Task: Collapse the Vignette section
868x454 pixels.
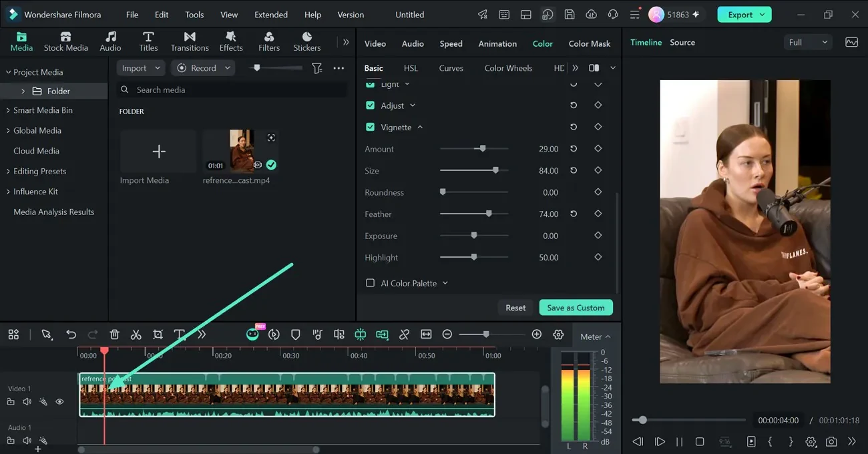Action: coord(420,127)
